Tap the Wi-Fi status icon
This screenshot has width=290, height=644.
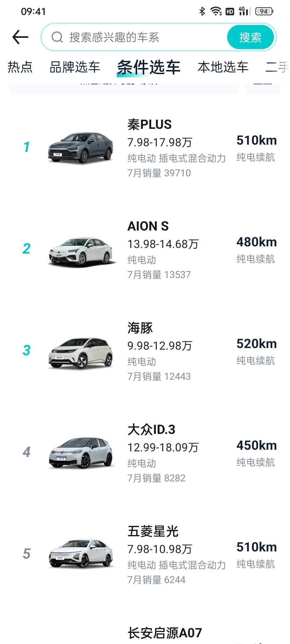(x=216, y=11)
